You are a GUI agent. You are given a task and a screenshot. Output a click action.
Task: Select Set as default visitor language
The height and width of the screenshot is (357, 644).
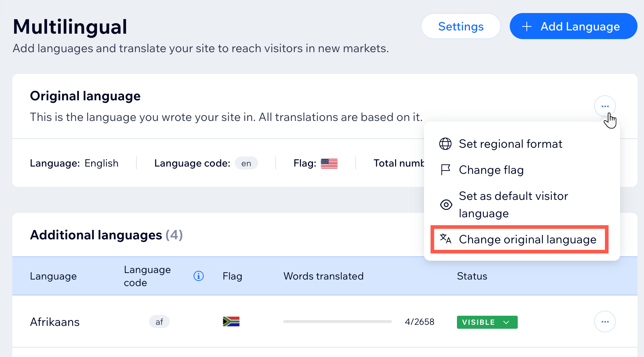tap(513, 205)
